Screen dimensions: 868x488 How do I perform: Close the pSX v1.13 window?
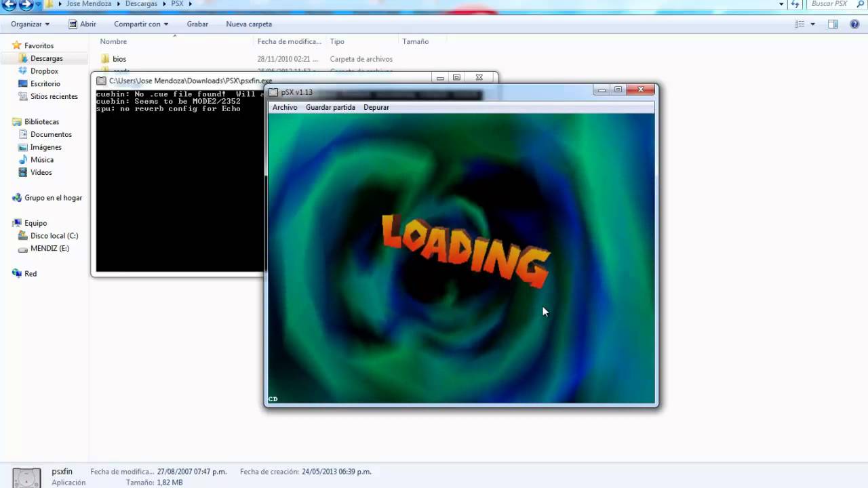(x=640, y=89)
